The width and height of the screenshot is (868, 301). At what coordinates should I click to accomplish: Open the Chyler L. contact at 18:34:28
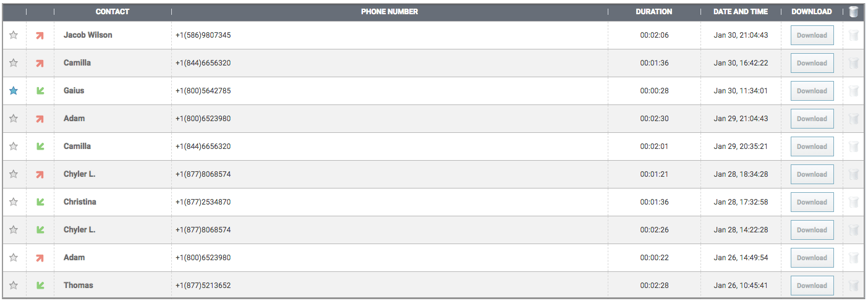click(x=79, y=174)
